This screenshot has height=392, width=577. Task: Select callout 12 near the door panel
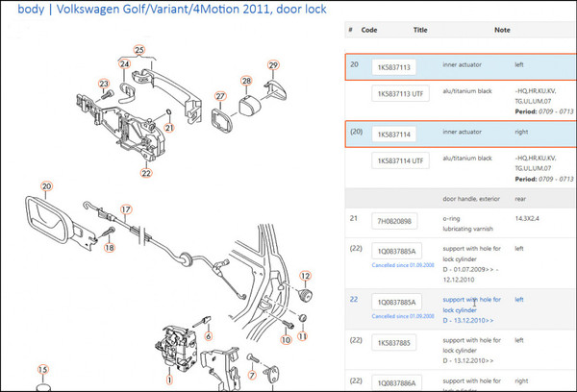point(307,276)
